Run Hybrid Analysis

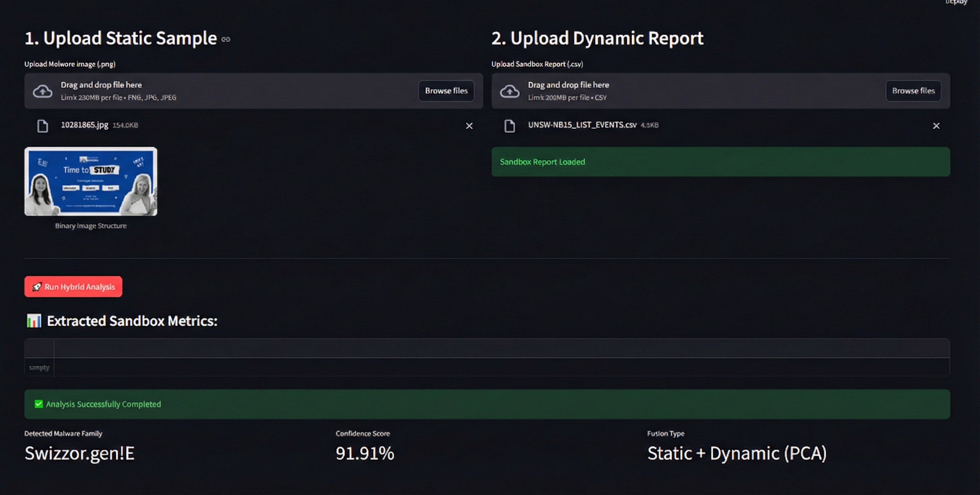(73, 287)
